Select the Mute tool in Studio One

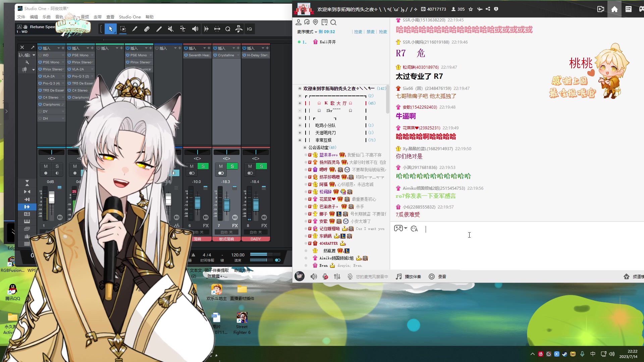tap(170, 29)
